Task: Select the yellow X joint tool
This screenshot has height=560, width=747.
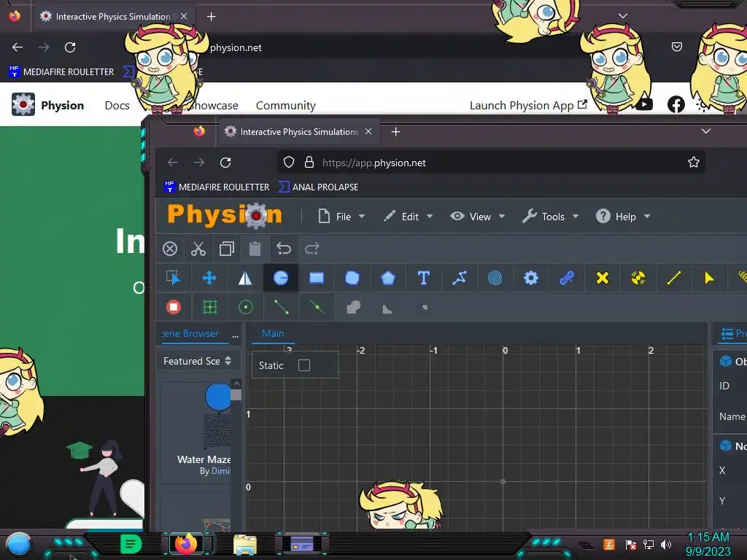Action: (602, 278)
